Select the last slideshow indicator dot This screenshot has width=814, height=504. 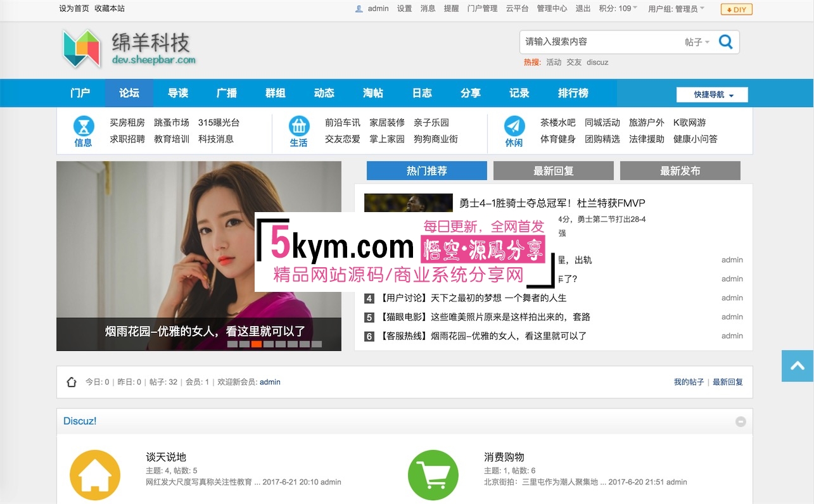pos(317,344)
